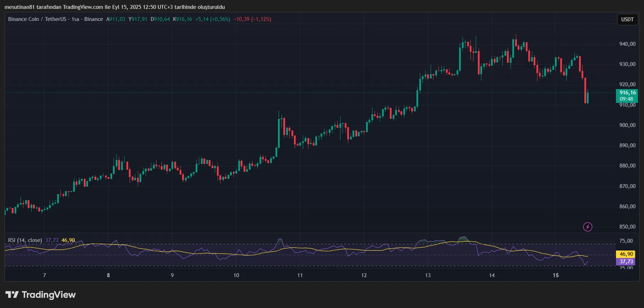
Task: Click the close value K916,16
Action: pos(182,19)
